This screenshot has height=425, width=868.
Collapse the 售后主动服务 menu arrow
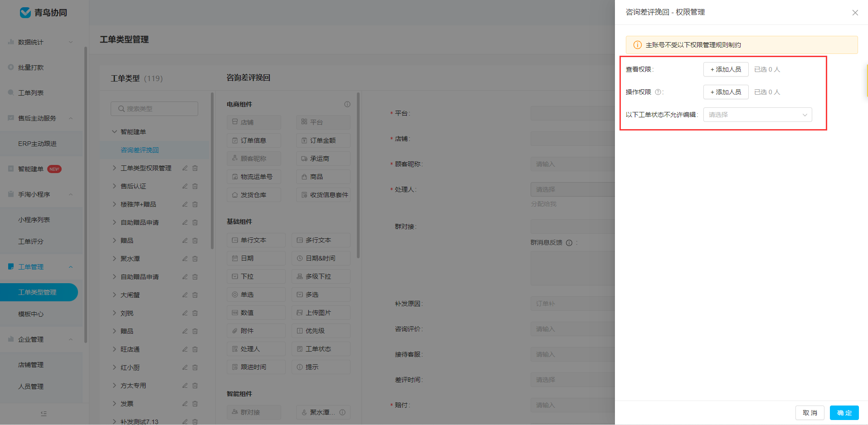[71, 118]
